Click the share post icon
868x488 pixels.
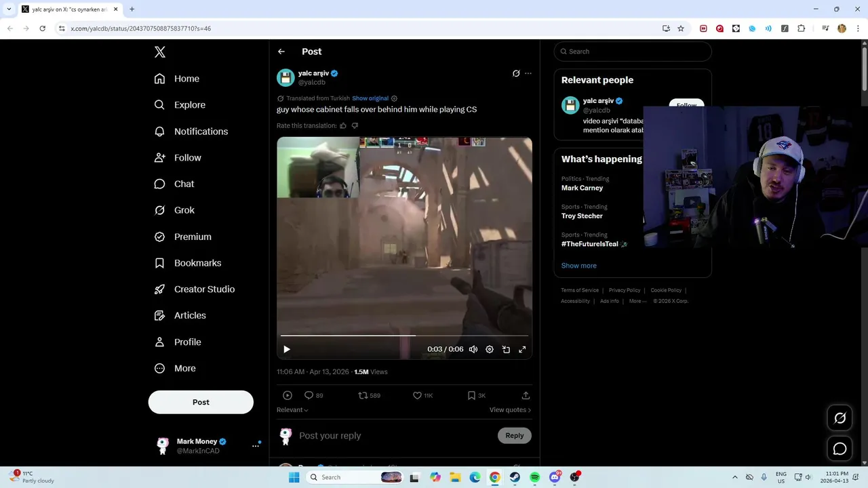pyautogui.click(x=526, y=395)
